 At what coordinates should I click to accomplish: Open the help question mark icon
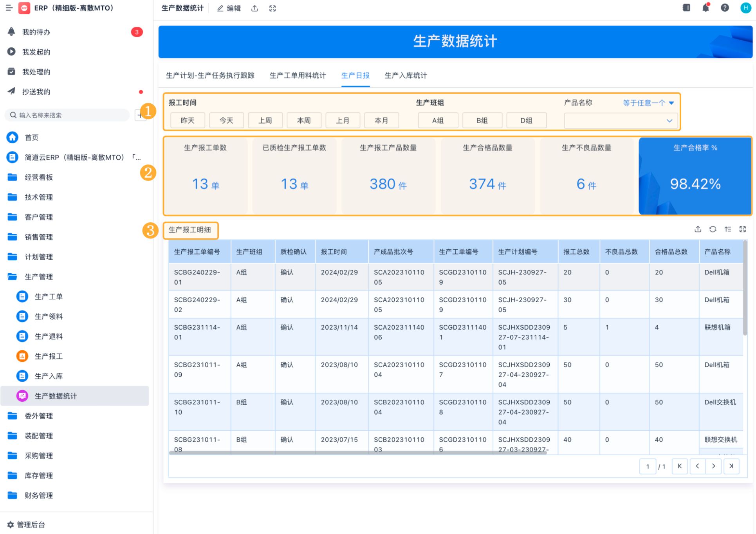click(725, 8)
